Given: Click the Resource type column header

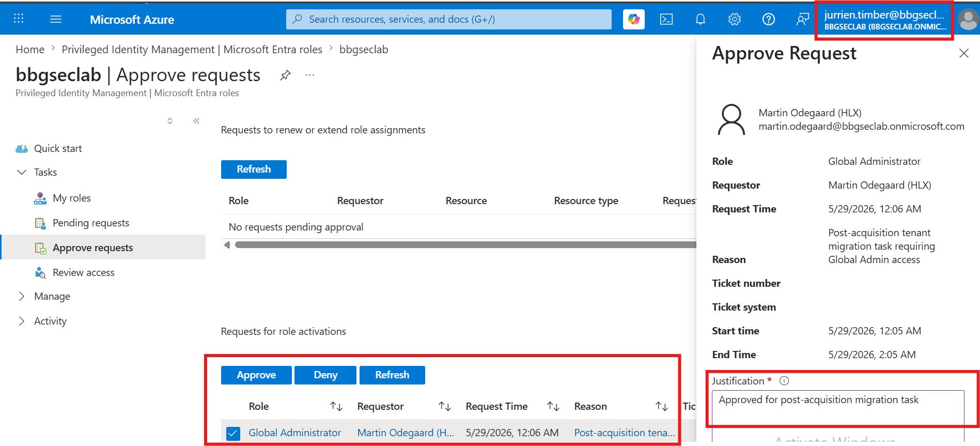Looking at the screenshot, I should coord(586,201).
